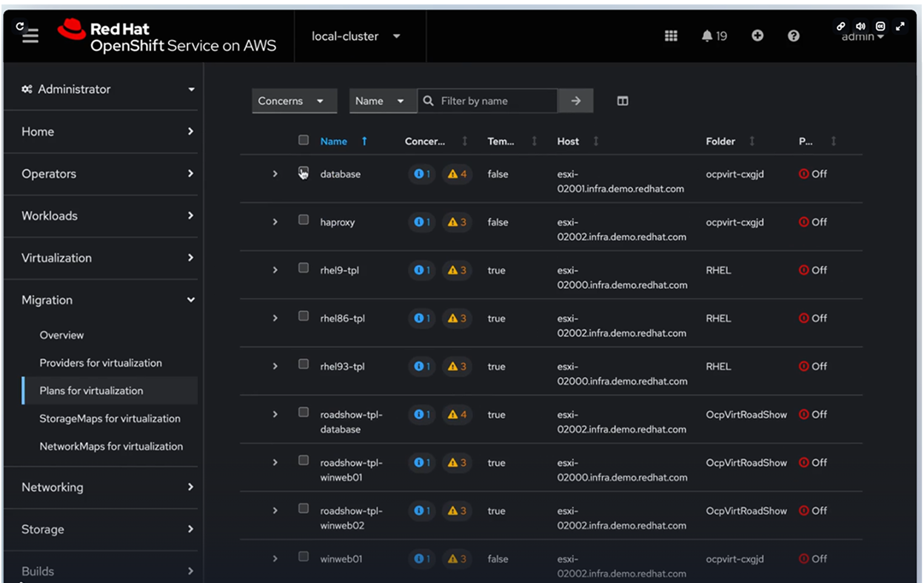This screenshot has height=583, width=924.
Task: Open the Concerns filter dropdown
Action: (x=294, y=101)
